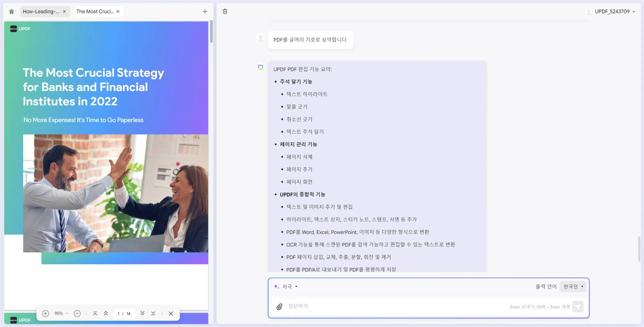Click the bullet starting '하이라이트, 텍스트 상자'
Image resolution: width=644 pixels, height=327 pixels.
[351, 219]
